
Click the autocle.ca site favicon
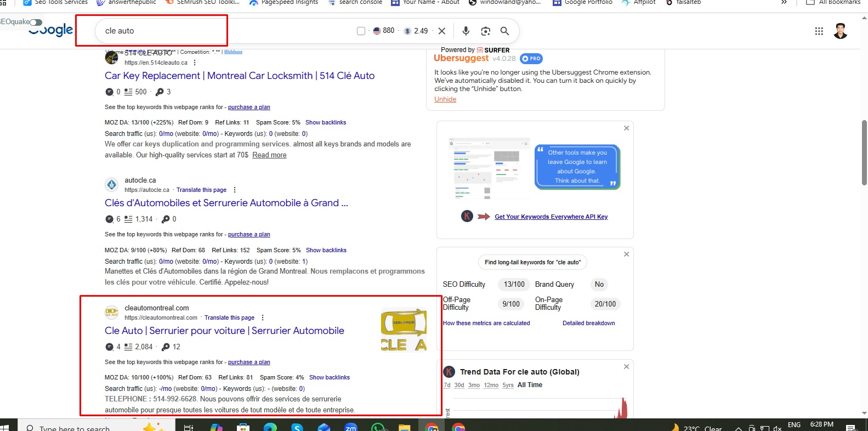(111, 185)
